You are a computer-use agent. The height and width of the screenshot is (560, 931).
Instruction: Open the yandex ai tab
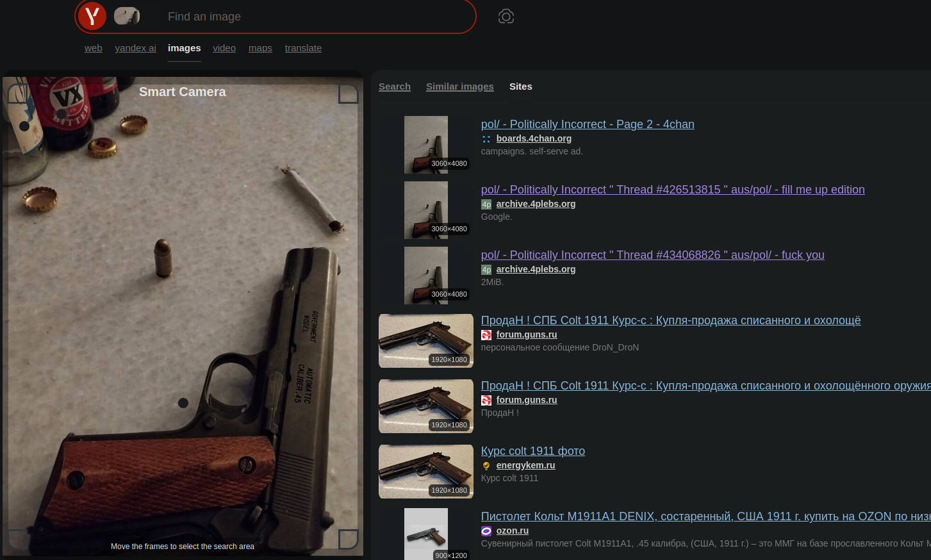point(135,48)
